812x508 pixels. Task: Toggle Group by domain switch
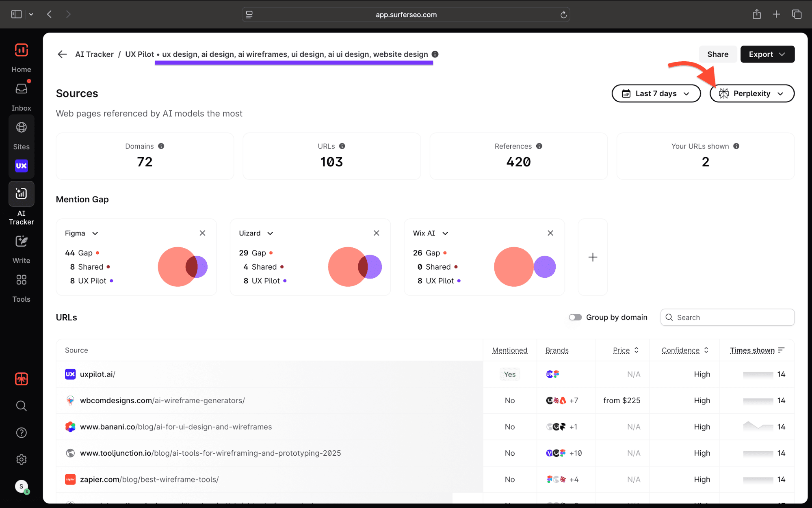(x=575, y=317)
